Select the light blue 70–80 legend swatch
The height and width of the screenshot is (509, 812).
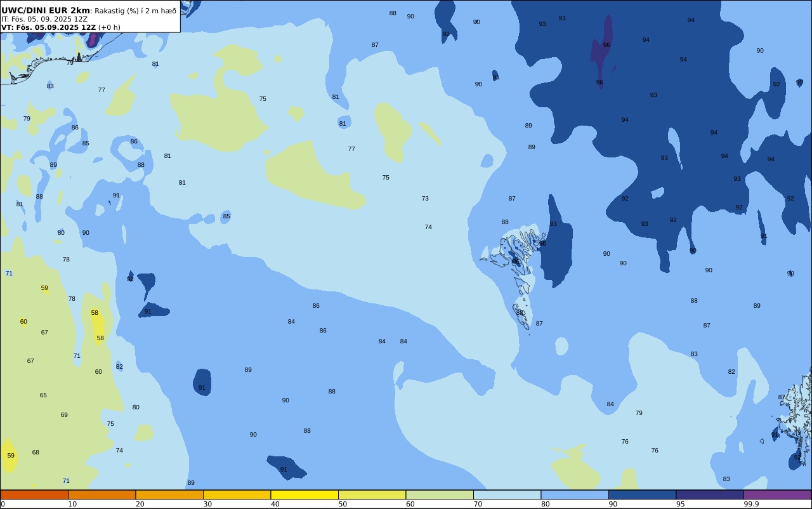507,494
